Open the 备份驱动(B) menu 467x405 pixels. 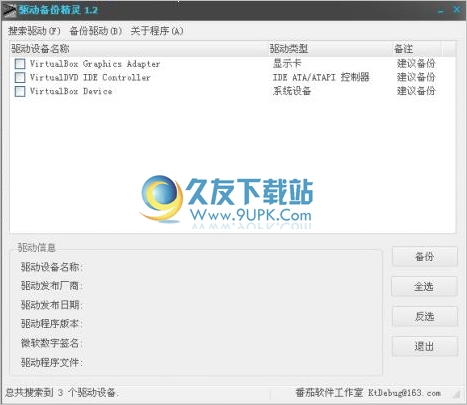pyautogui.click(x=96, y=31)
